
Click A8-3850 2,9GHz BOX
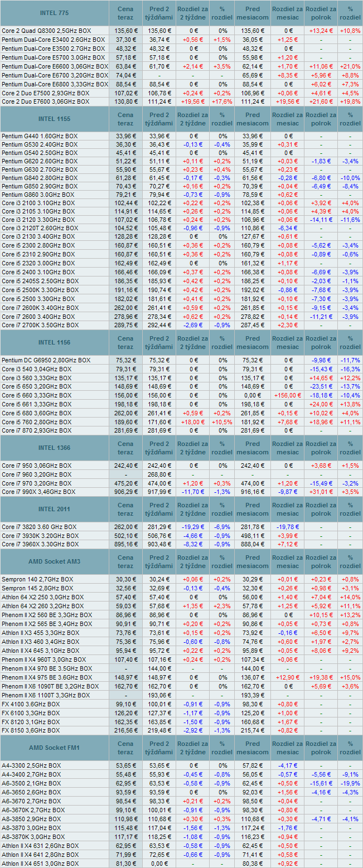click(31, 819)
